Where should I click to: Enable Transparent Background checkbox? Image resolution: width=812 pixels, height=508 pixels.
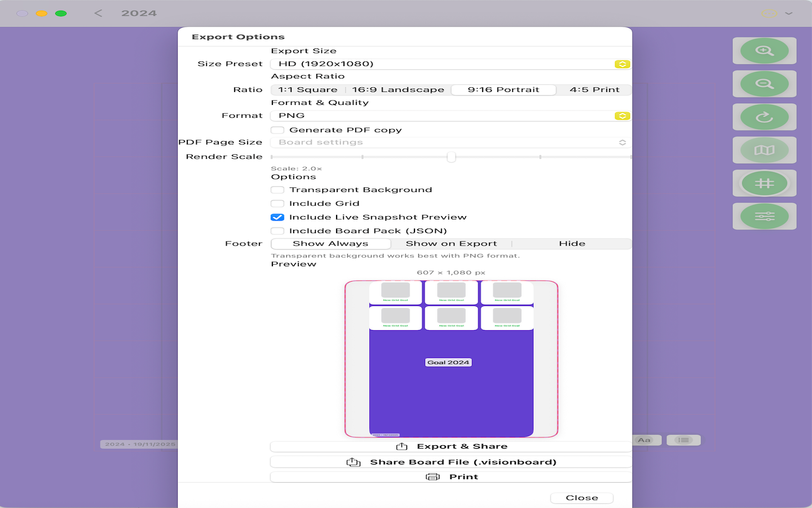[277, 190]
